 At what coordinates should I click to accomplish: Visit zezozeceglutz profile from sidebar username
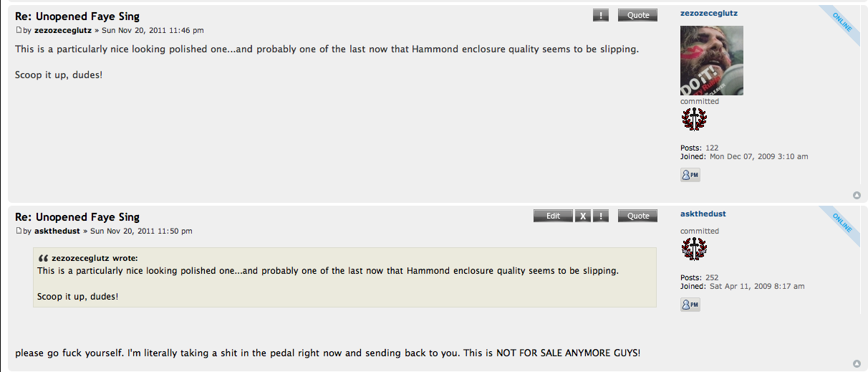pyautogui.click(x=708, y=13)
